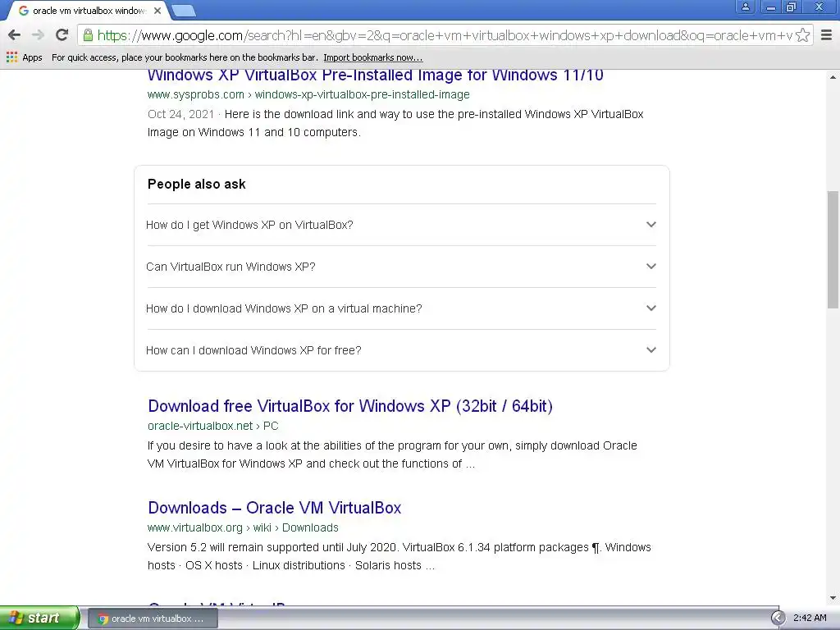Open Downloads – Oracle VM VirtualBox result
This screenshot has width=840, height=630.
(274, 508)
